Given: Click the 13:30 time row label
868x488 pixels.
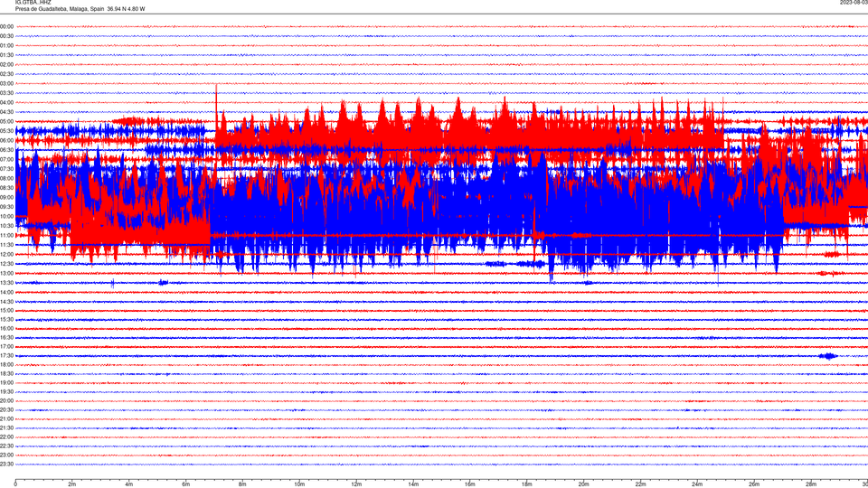Looking at the screenshot, I should click(x=6, y=283).
